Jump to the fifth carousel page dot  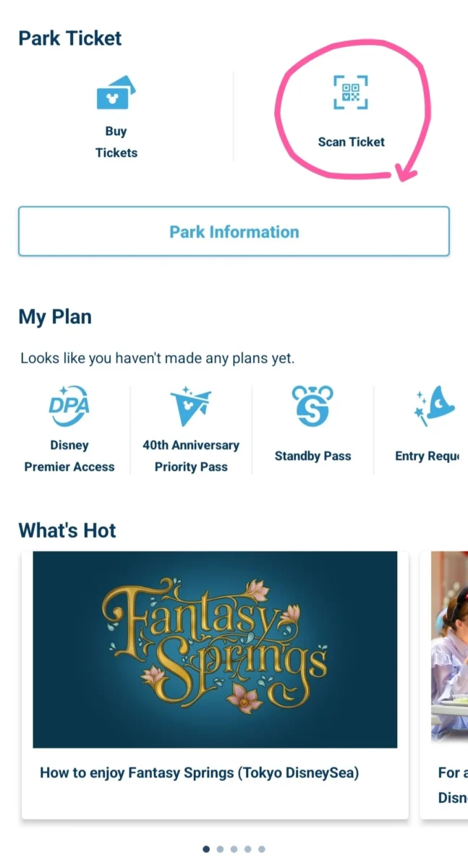(262, 848)
